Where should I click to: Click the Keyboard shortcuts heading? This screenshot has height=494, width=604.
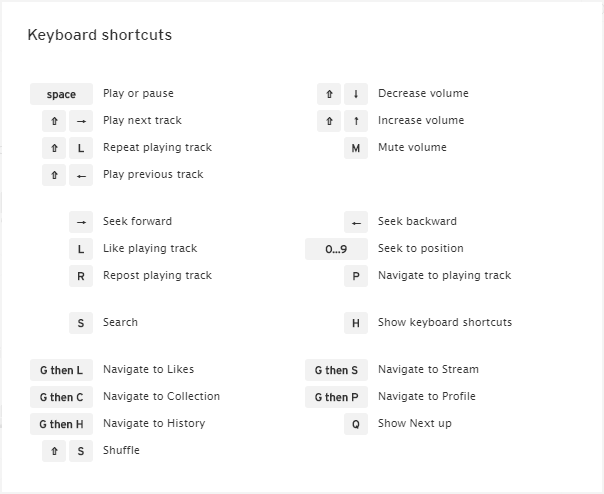point(100,35)
